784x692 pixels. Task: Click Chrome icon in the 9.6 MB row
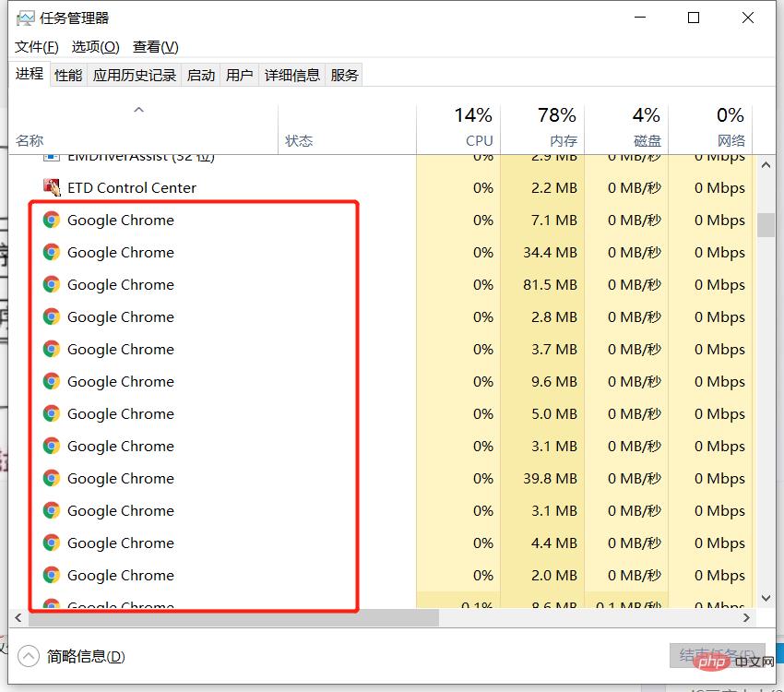point(52,381)
